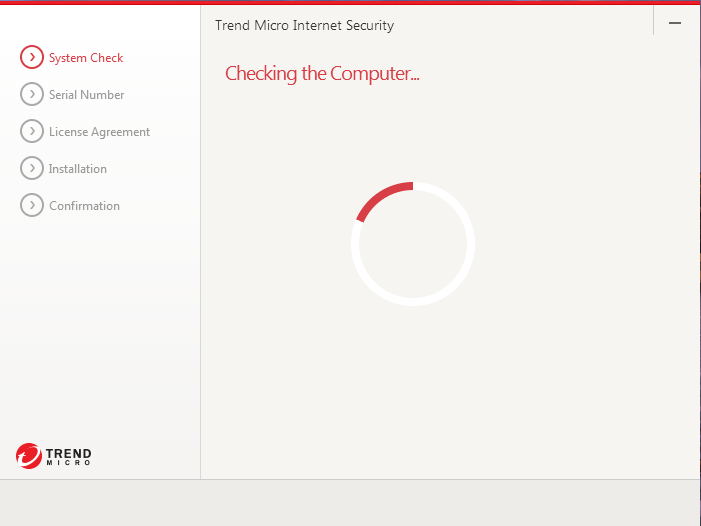Click the Serial Number step arrow icon
This screenshot has width=701, height=526.
pos(32,94)
